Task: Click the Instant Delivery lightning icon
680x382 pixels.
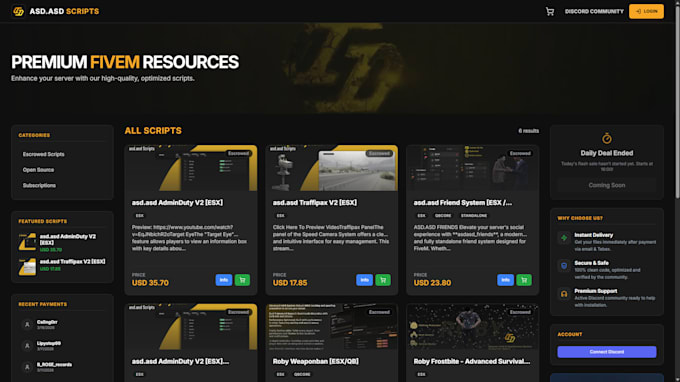Action: pyautogui.click(x=564, y=238)
